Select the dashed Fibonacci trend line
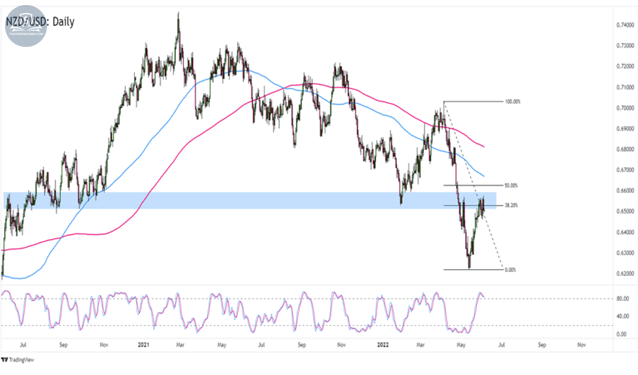Image resolution: width=638 pixels, height=375 pixels. tap(473, 185)
